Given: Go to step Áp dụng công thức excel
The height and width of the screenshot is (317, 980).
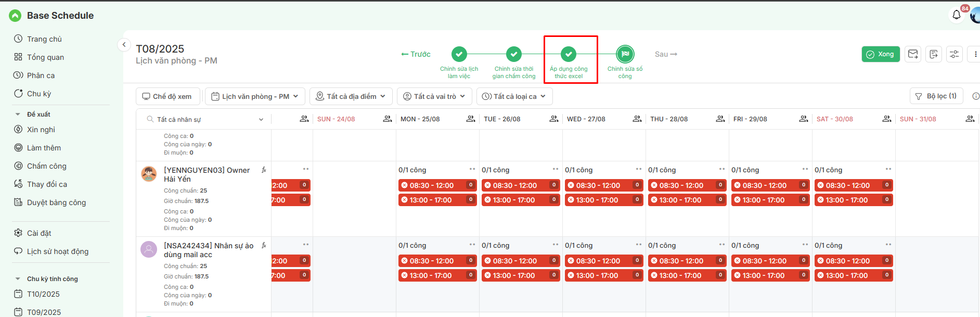Looking at the screenshot, I should click(x=569, y=62).
